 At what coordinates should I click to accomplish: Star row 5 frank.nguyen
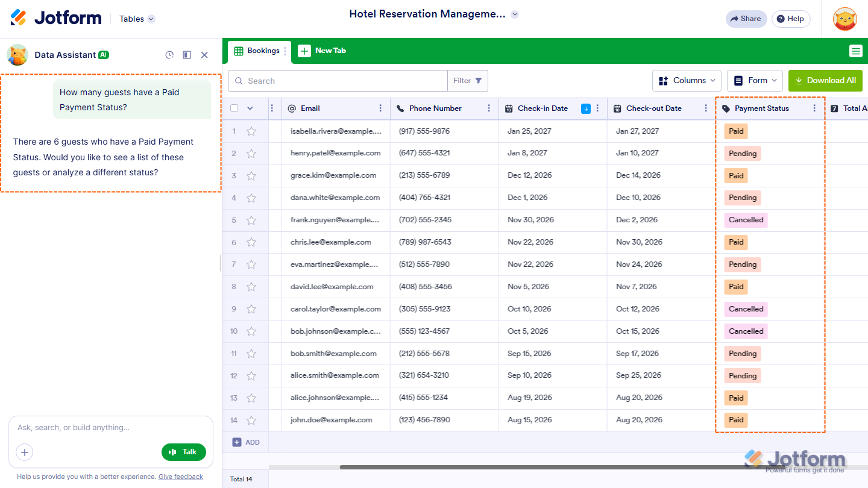click(x=251, y=221)
